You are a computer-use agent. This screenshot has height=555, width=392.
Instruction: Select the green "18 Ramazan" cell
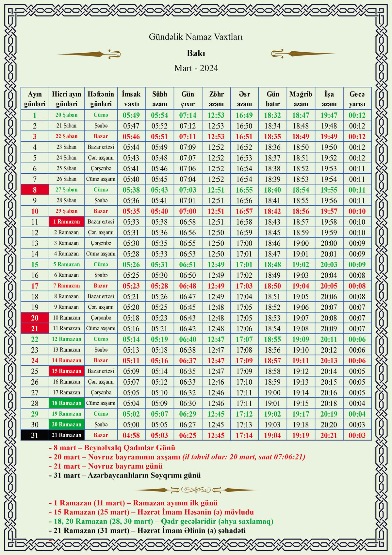click(x=67, y=403)
